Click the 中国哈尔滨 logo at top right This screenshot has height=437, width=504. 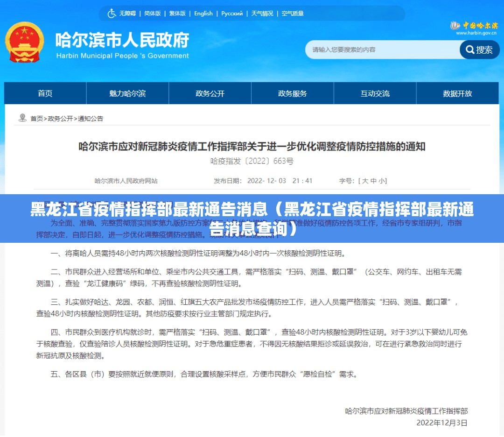click(x=475, y=28)
